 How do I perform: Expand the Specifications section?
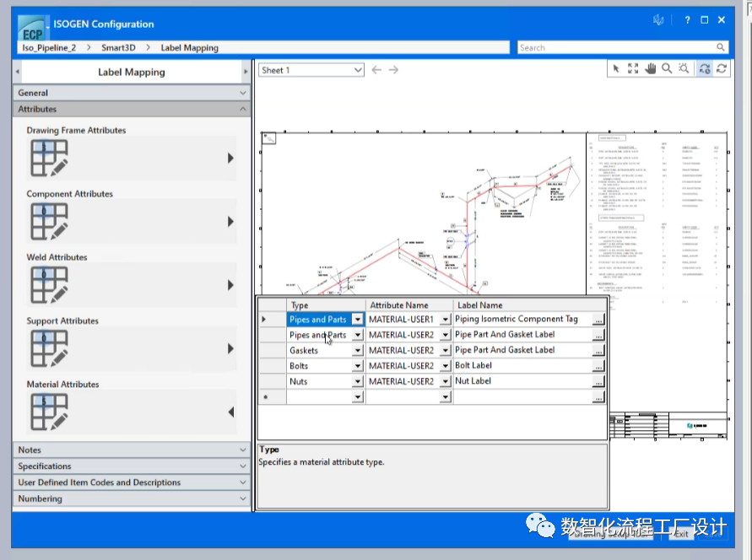click(132, 466)
